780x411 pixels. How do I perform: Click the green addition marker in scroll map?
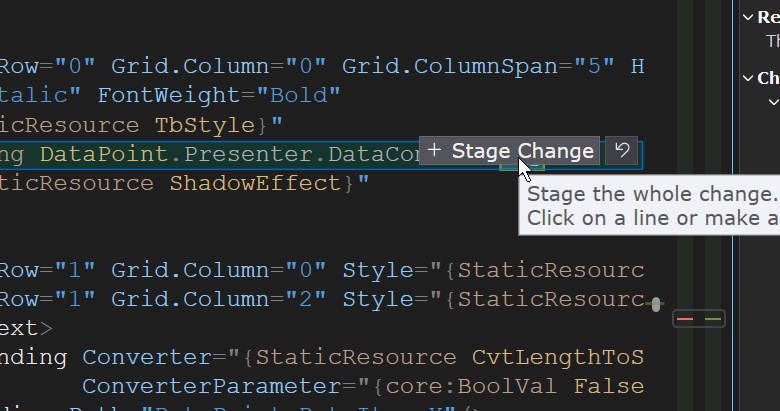[x=713, y=319]
